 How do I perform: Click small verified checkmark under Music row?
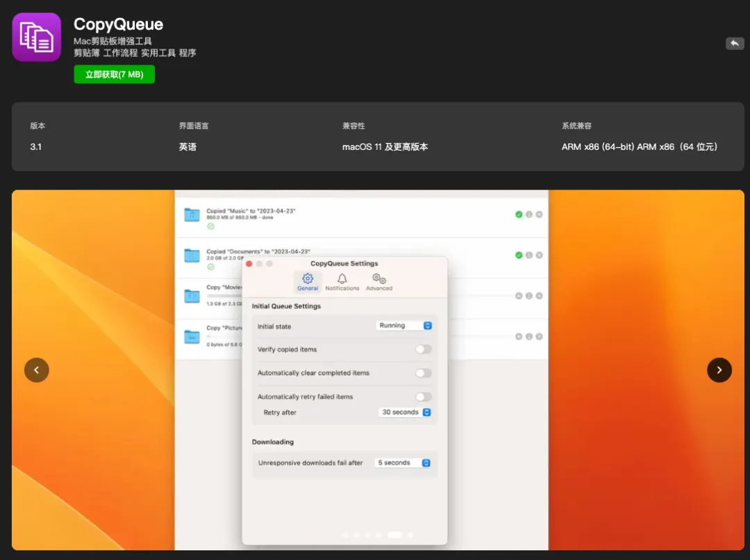pyautogui.click(x=210, y=226)
